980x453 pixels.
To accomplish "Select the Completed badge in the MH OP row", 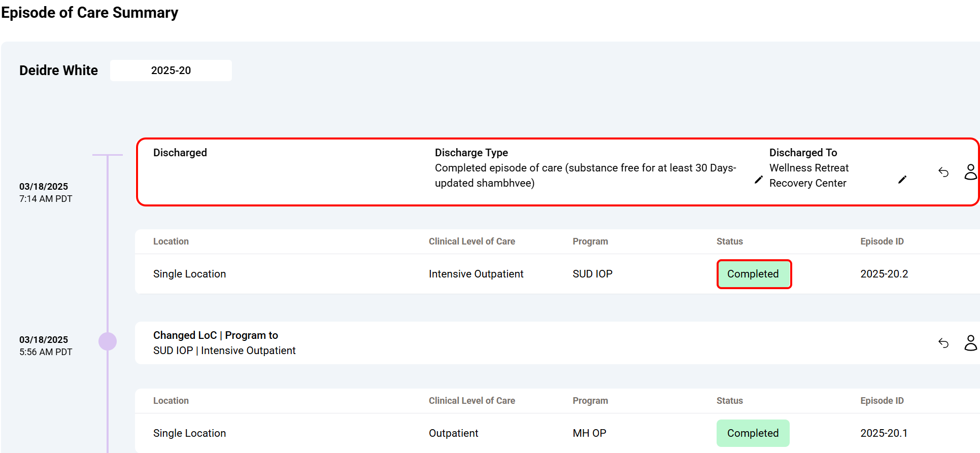I will pyautogui.click(x=753, y=433).
